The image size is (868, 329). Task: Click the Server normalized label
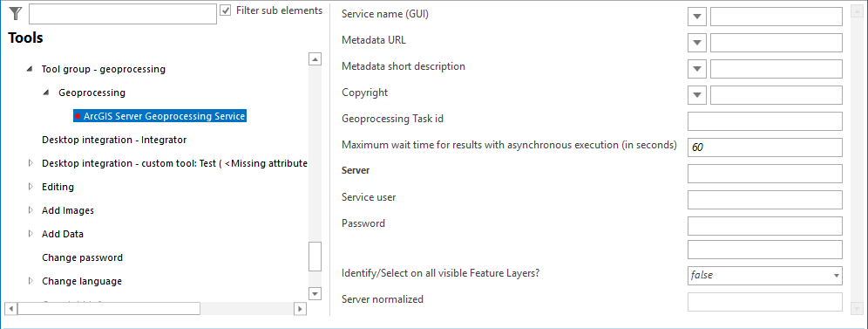[383, 299]
